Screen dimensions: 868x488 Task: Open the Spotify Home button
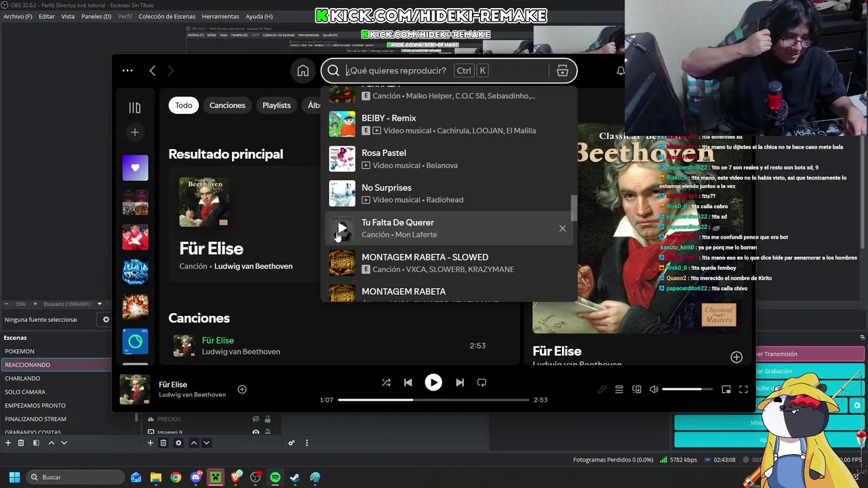pos(303,70)
